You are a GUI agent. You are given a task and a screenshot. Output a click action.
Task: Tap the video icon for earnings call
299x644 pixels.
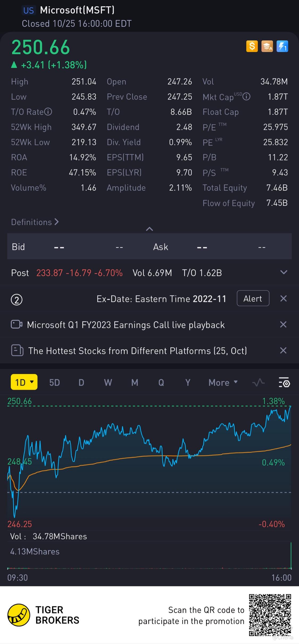tap(16, 325)
